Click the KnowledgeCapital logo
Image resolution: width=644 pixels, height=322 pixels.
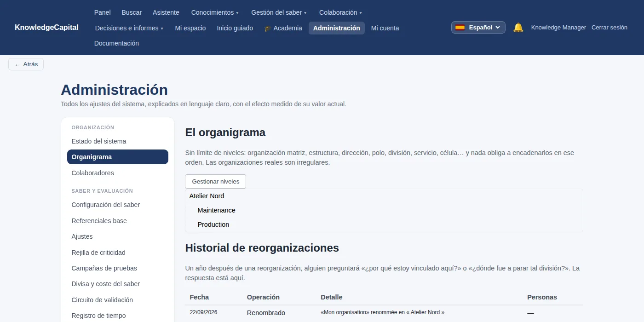(46, 28)
